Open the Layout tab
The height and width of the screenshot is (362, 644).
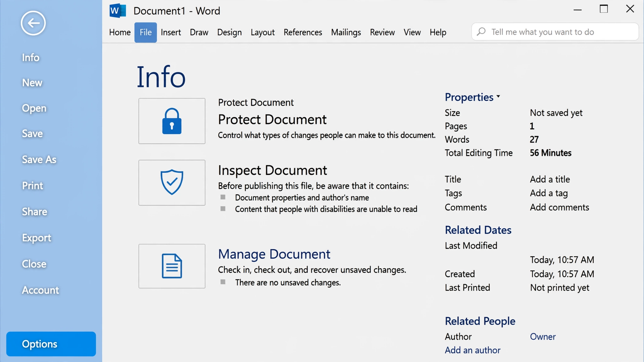[x=263, y=32]
